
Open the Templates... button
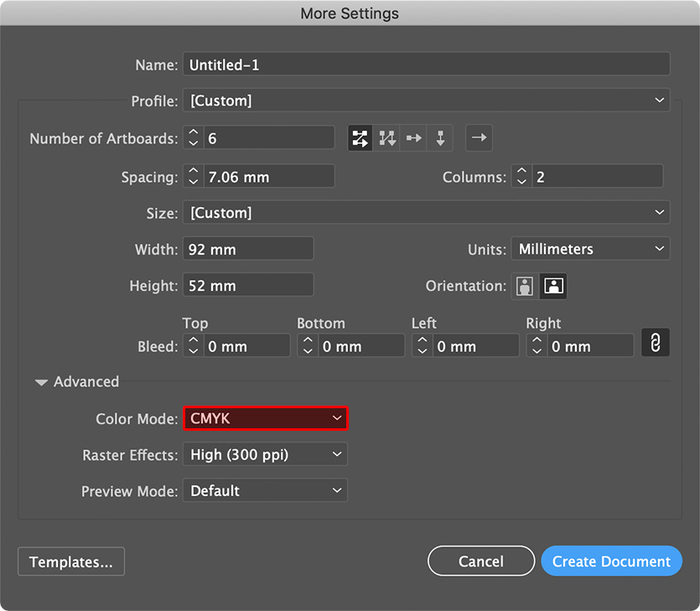point(71,562)
